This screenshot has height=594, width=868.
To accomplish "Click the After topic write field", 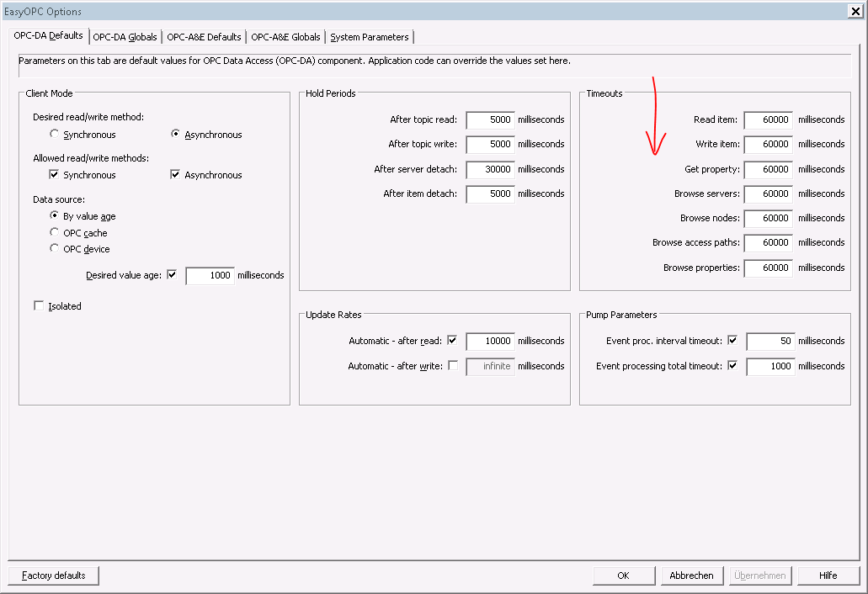I will click(x=491, y=145).
